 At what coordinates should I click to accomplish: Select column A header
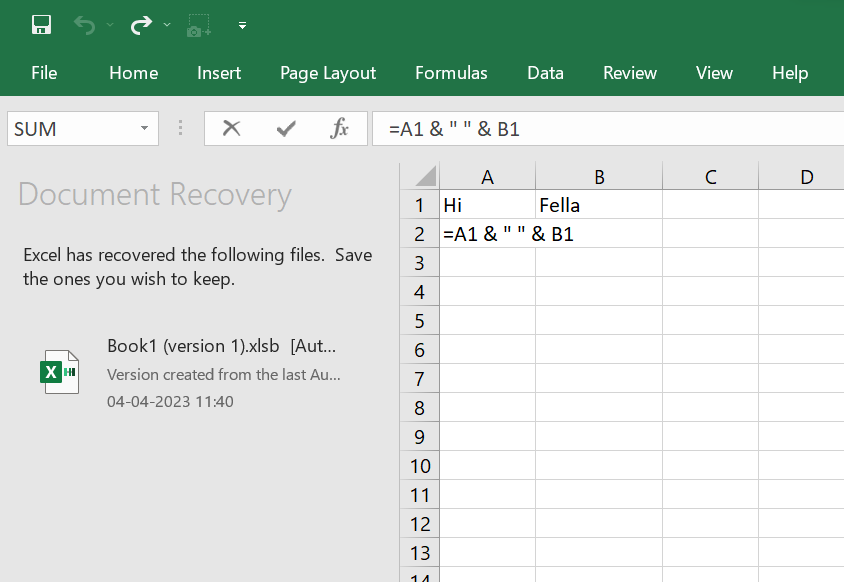tap(487, 176)
